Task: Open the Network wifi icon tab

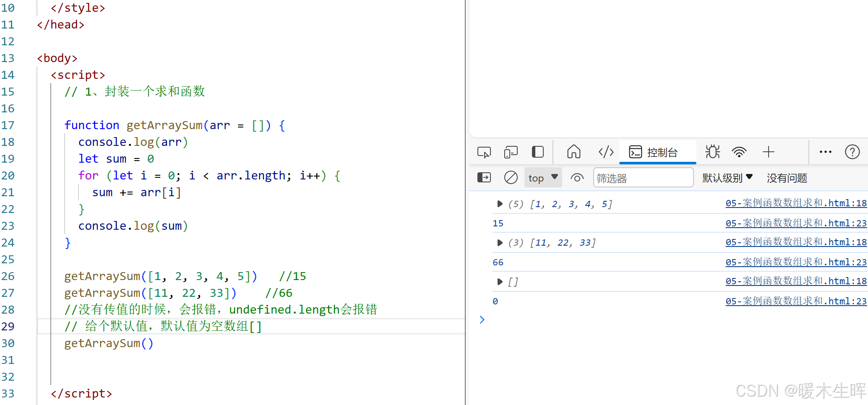Action: pyautogui.click(x=739, y=152)
